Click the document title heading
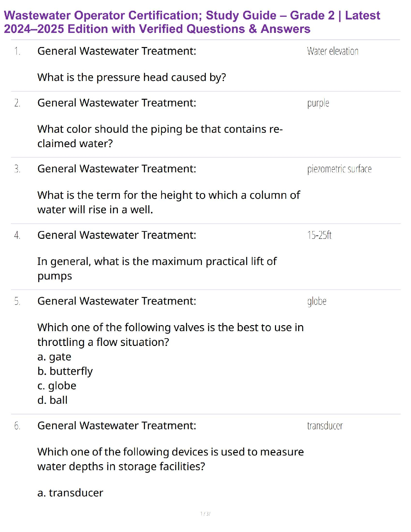This screenshot has height=532, width=411. pos(192,22)
